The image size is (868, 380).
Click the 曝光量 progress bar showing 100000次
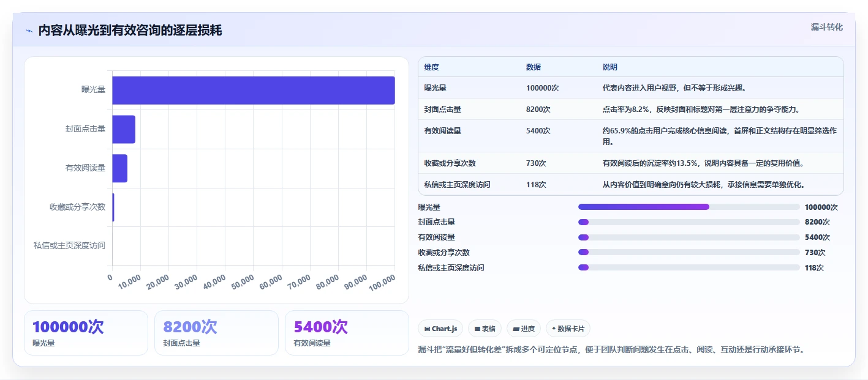[x=689, y=207]
